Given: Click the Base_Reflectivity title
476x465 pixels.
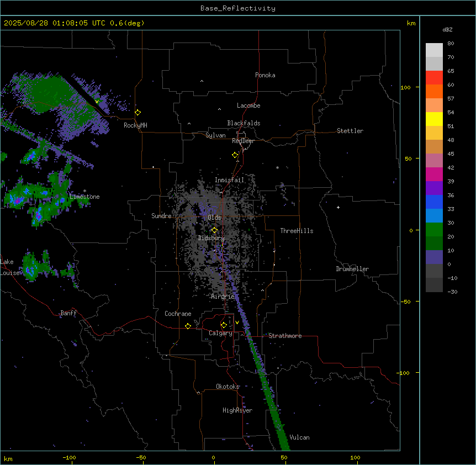Looking at the screenshot, I should 238,8.
